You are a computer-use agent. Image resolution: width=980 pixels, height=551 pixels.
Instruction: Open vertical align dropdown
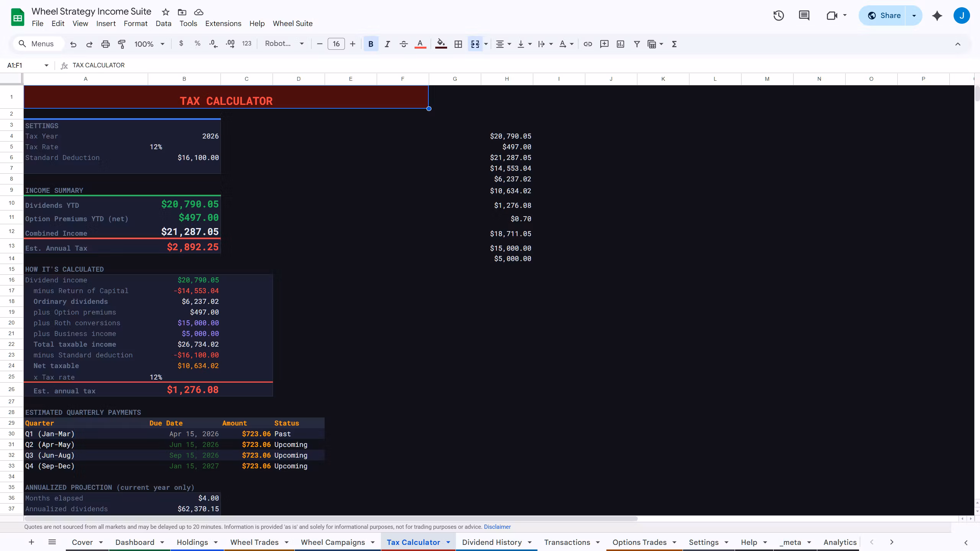coord(524,44)
